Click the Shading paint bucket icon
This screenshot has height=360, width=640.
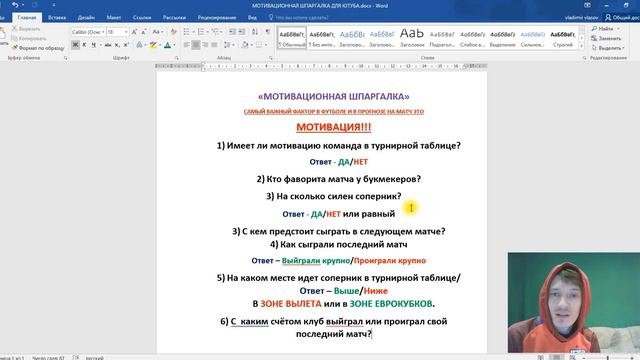[244, 45]
